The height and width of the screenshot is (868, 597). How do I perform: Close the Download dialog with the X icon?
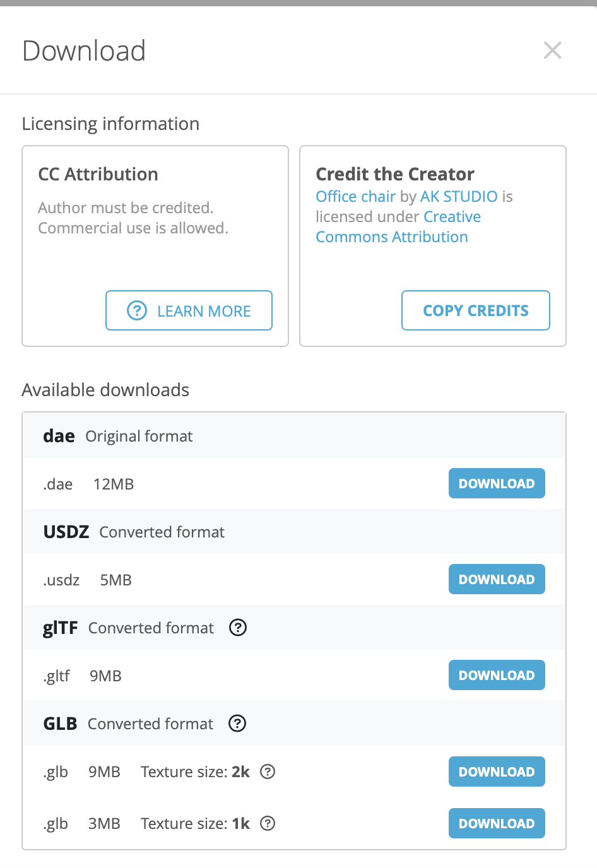552,50
